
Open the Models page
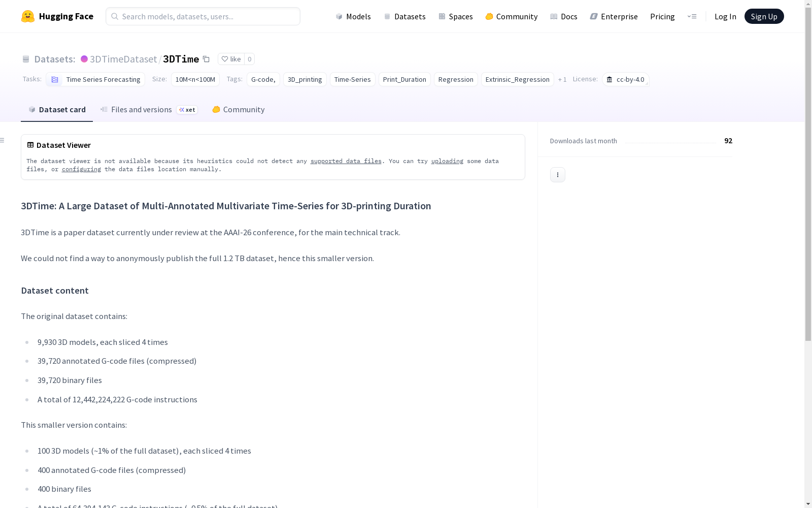click(353, 16)
